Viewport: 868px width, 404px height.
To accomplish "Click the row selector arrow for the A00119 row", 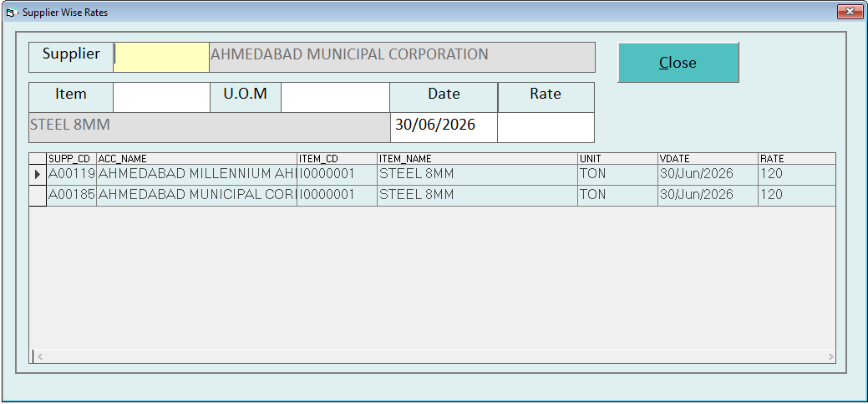I will (38, 175).
